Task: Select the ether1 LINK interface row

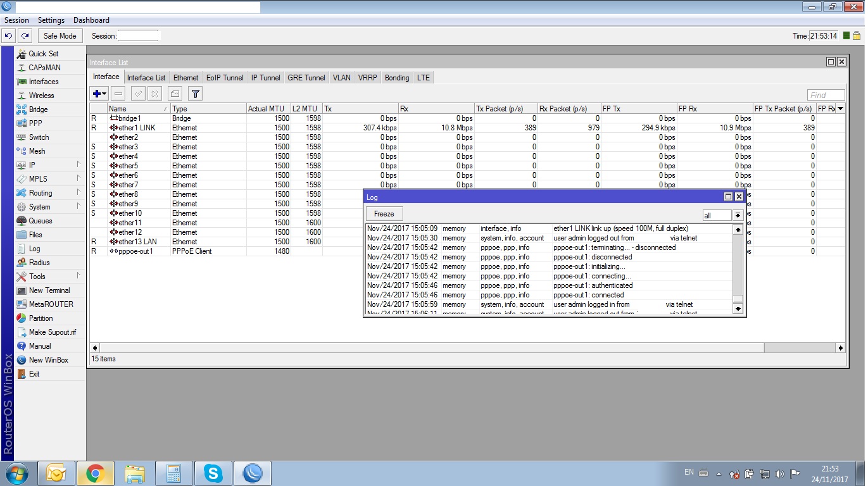Action: pos(468,128)
